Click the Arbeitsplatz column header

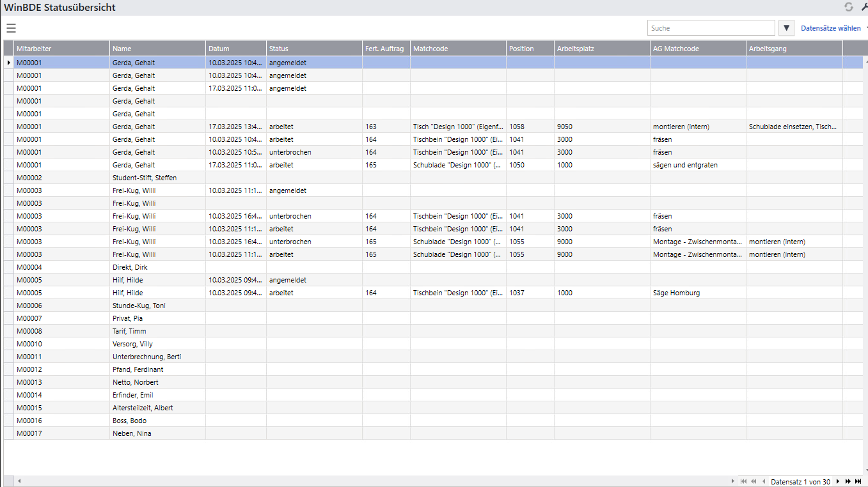tap(601, 49)
